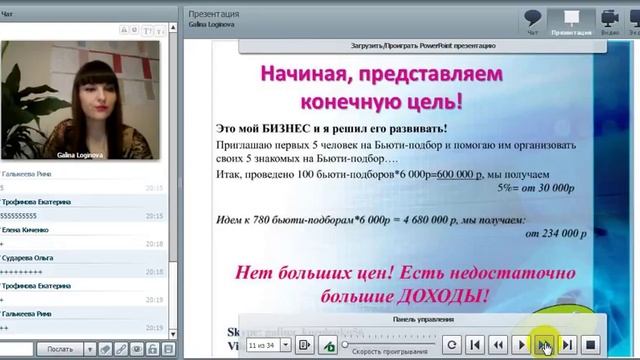Click the Панель управления header
640x360 pixels.
pyautogui.click(x=423, y=319)
